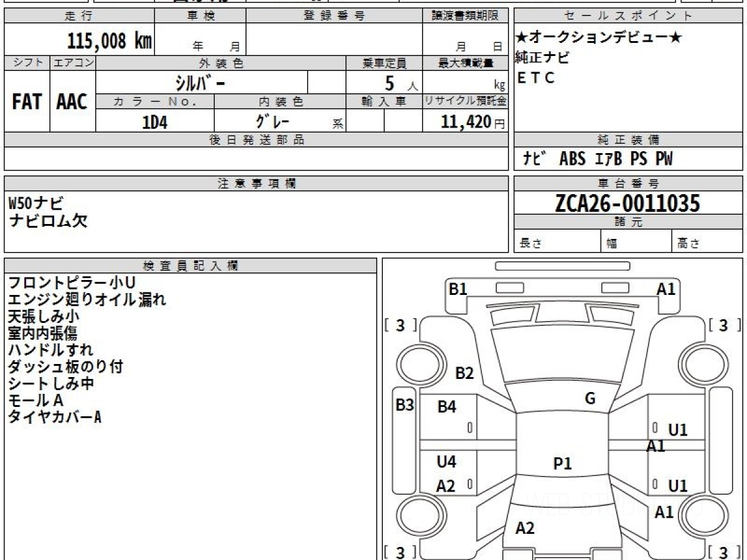747x560 pixels.
Task: Click the 検査員記入欄 header
Action: click(x=190, y=266)
